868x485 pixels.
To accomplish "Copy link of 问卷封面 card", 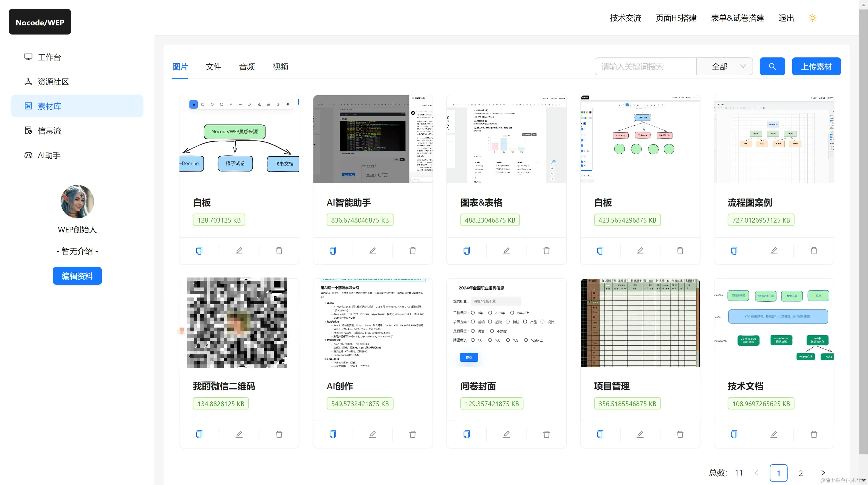I will click(466, 434).
